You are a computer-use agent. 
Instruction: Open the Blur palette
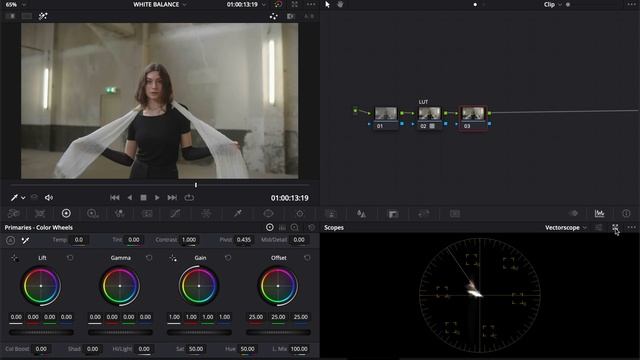361,213
